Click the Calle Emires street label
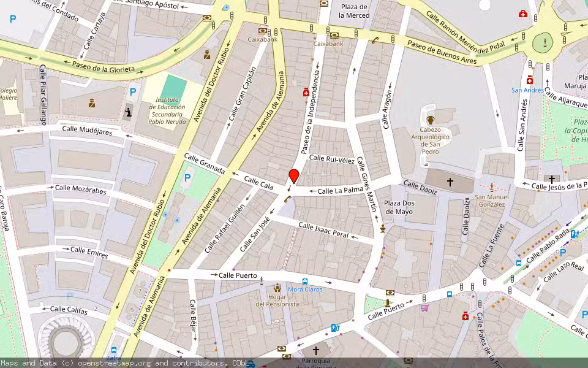The width and height of the screenshot is (588, 368). pos(89,252)
